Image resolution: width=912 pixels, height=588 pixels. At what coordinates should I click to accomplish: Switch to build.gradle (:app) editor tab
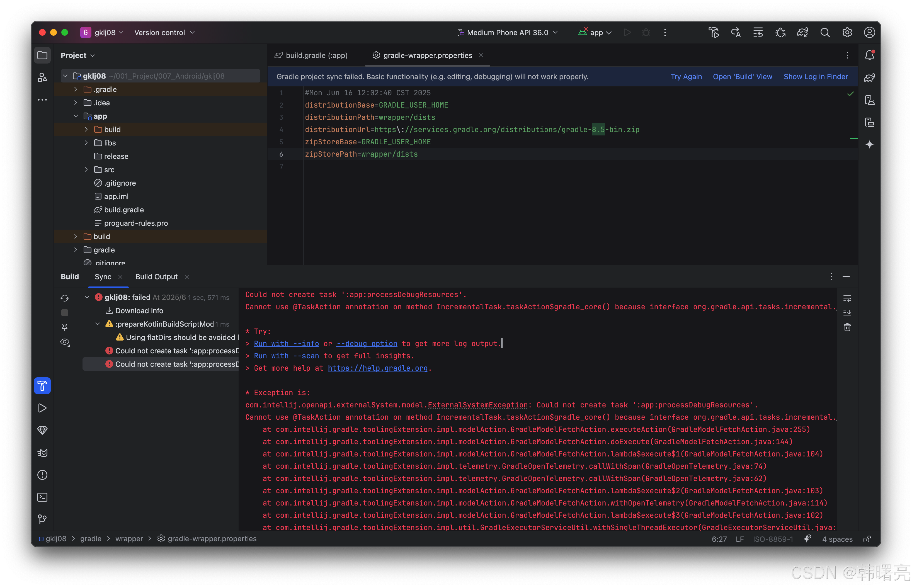click(x=311, y=55)
